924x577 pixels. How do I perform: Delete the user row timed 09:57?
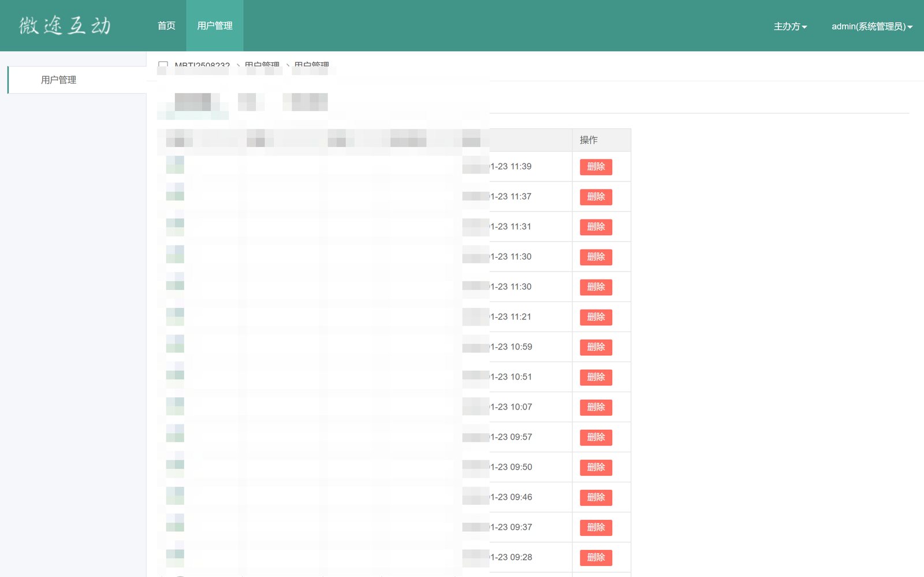pos(596,437)
